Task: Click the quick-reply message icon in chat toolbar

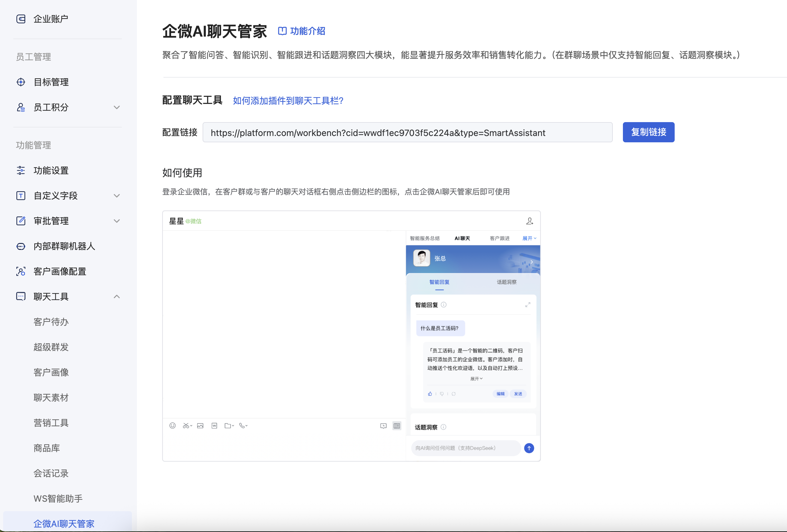Action: (x=383, y=426)
